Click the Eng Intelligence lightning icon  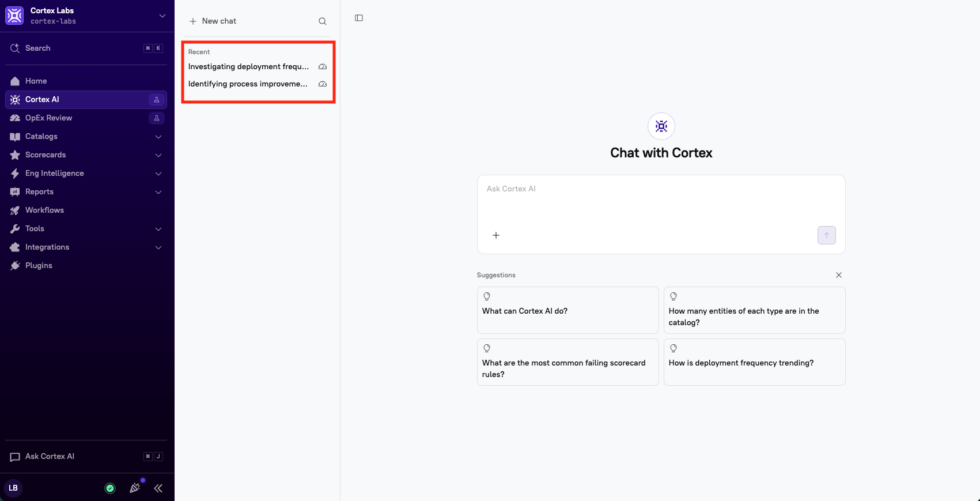pos(15,174)
